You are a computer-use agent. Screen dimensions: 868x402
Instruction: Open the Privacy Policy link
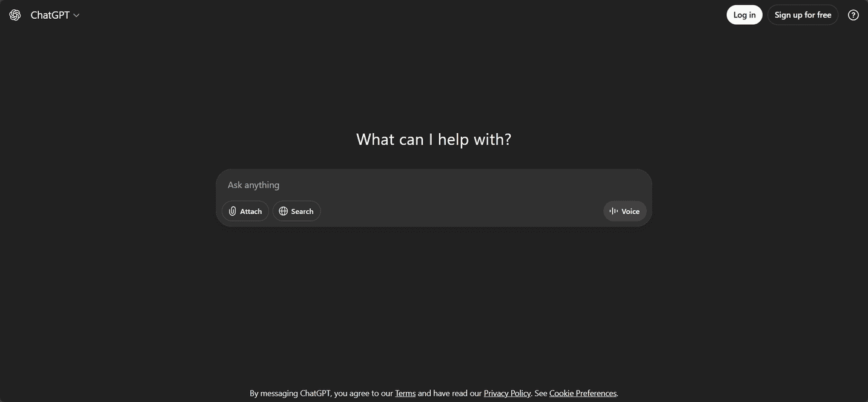[x=507, y=394]
